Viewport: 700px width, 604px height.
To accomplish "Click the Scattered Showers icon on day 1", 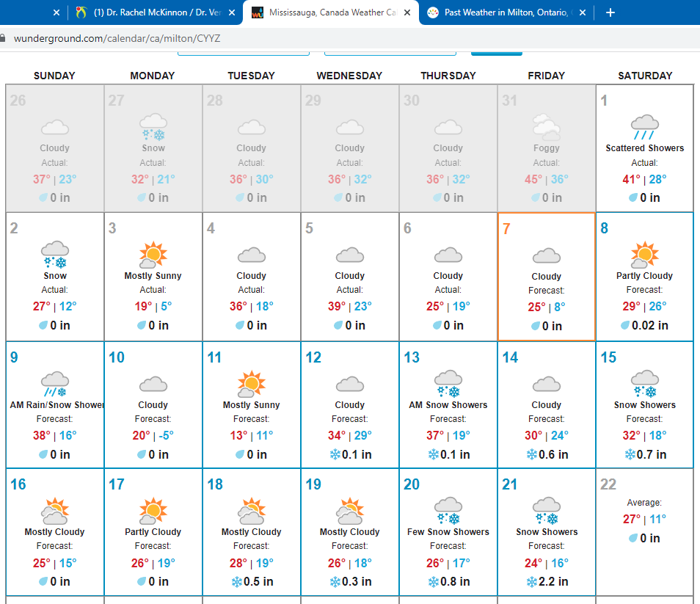I will (645, 127).
